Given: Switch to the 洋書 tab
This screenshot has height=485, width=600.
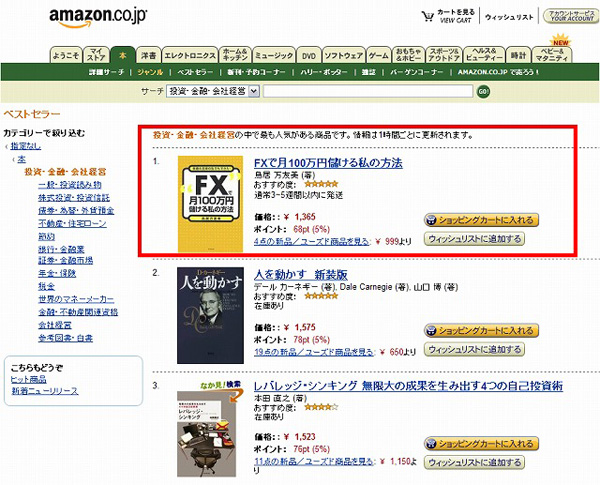Looking at the screenshot, I should [x=148, y=56].
